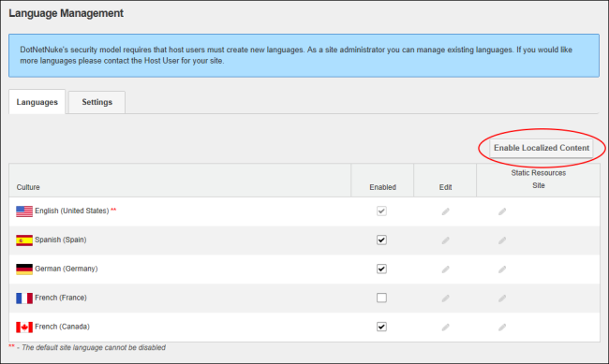This screenshot has width=609, height=364.
Task: Uncheck the German (Germany) Enabled checkbox
Action: (x=381, y=269)
